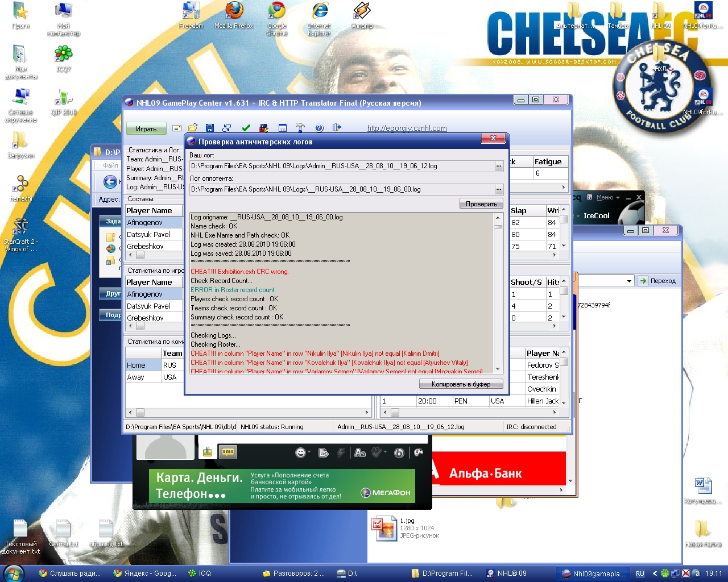Click the Explorer back arrow button
This screenshot has width=728, height=582.
pyautogui.click(x=110, y=182)
